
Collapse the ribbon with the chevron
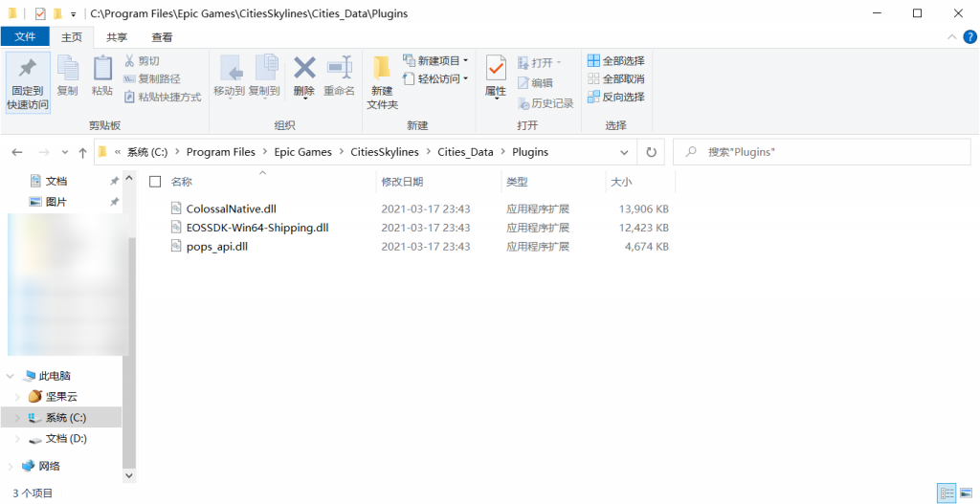click(952, 37)
